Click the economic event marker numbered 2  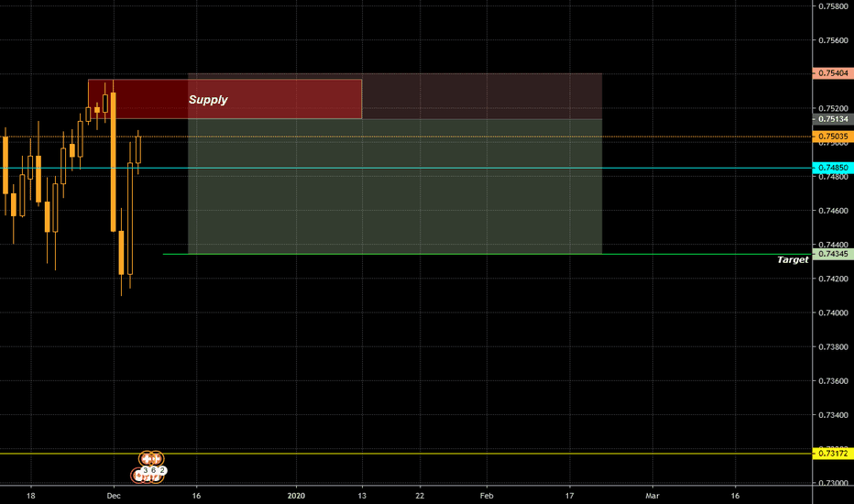[x=163, y=471]
